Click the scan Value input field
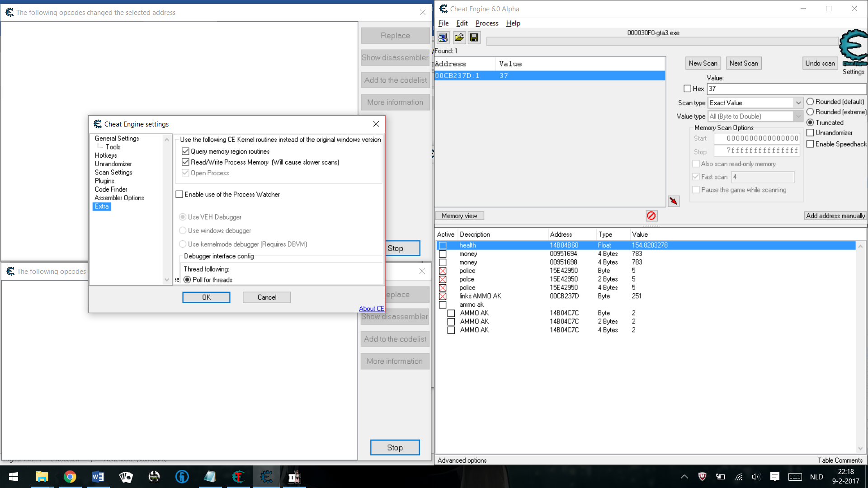The width and height of the screenshot is (868, 488). click(x=786, y=89)
